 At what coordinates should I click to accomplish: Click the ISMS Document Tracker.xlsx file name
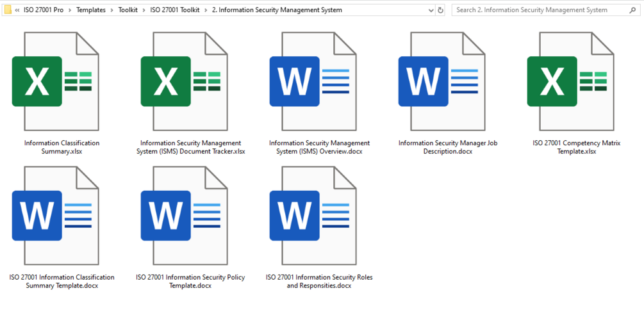click(190, 147)
